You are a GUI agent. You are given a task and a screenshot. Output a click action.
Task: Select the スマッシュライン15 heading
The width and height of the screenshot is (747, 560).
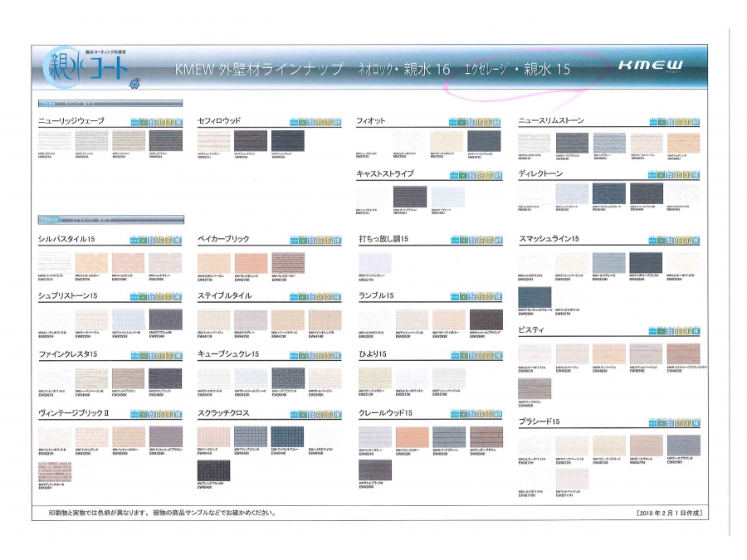[549, 239]
